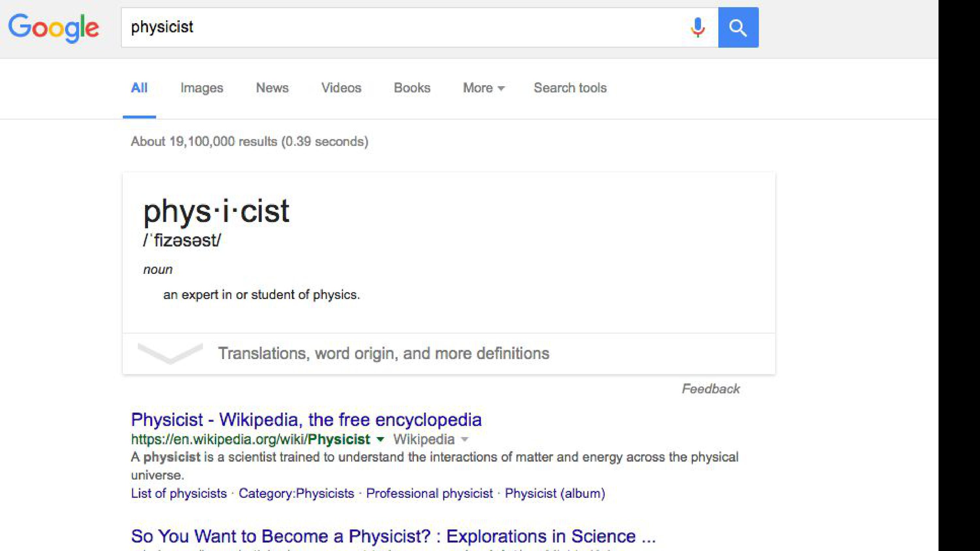This screenshot has width=980, height=551.
Task: Open Search tools options
Action: pos(570,88)
